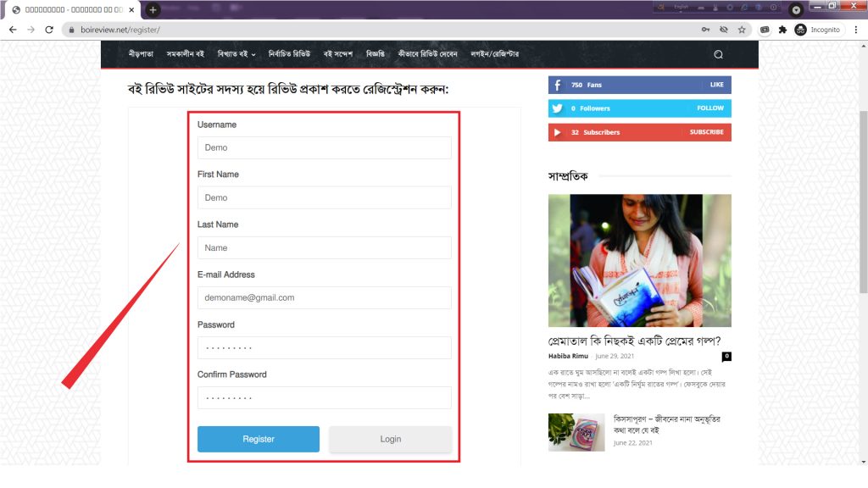Click SUBSCRIBE on the YouTube counter

click(706, 132)
